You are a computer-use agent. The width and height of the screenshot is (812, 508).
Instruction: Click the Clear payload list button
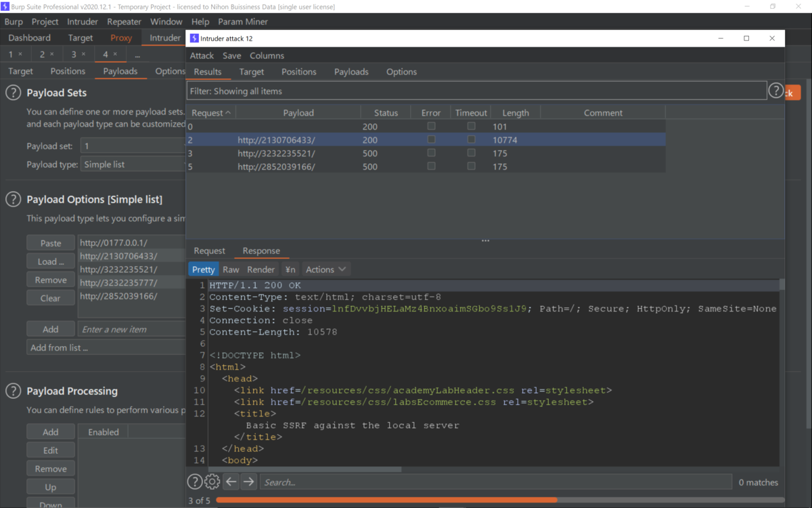51,298
